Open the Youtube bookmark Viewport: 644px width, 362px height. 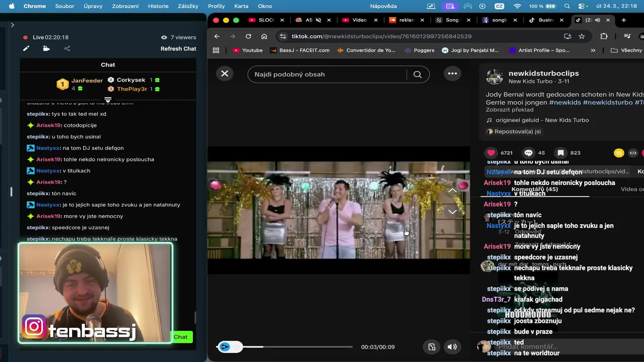248,50
